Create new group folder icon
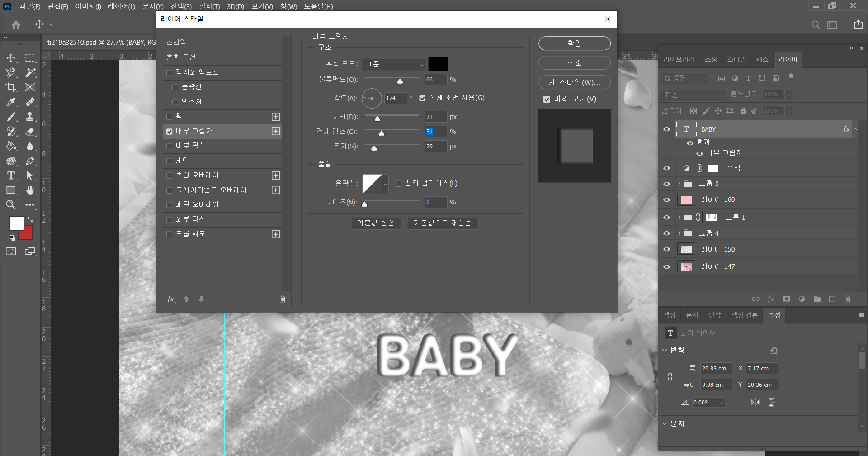This screenshot has width=868, height=456. tap(817, 299)
